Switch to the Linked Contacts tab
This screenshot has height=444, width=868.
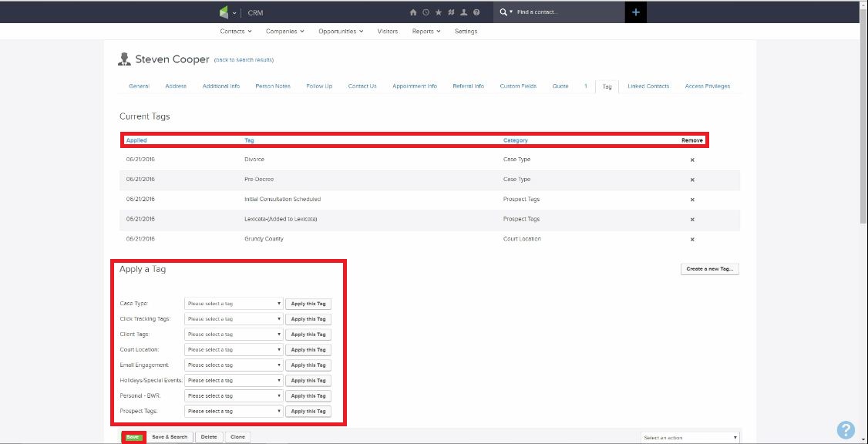click(x=648, y=86)
